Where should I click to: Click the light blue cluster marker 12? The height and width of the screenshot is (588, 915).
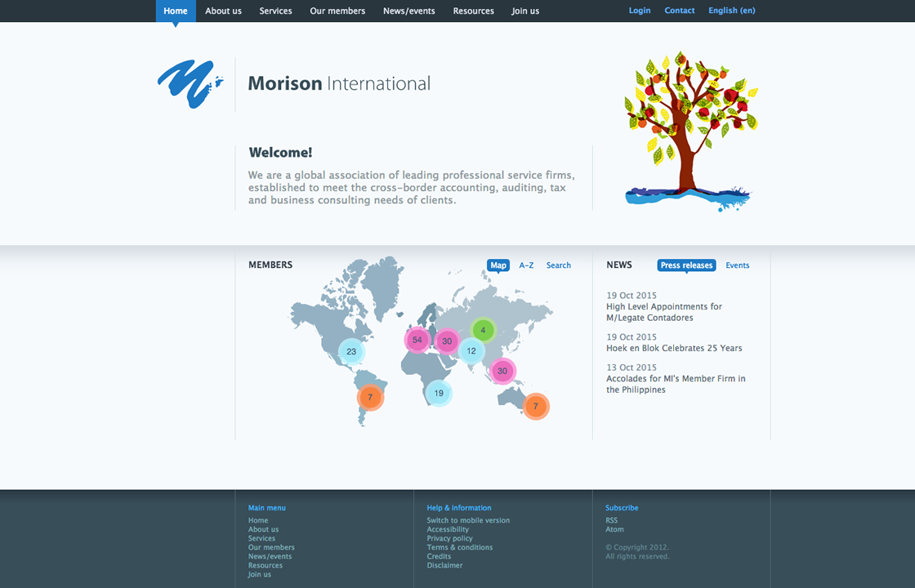471,351
